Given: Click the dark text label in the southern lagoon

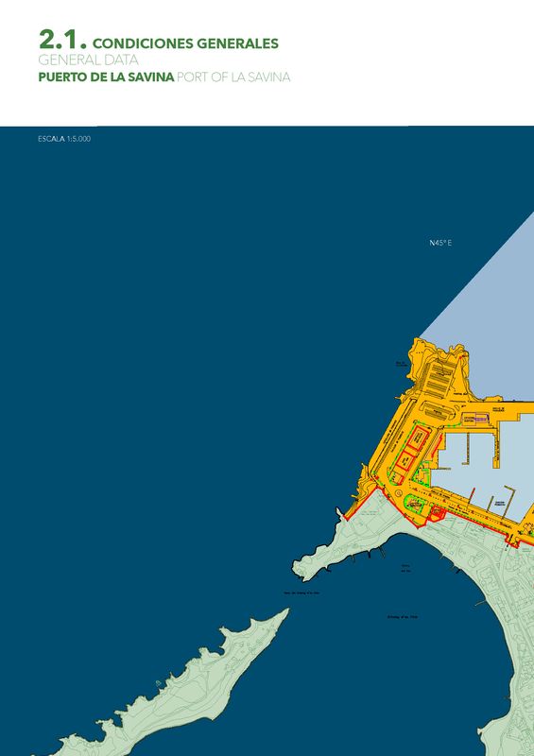Looking at the screenshot, I should pyautogui.click(x=402, y=617).
